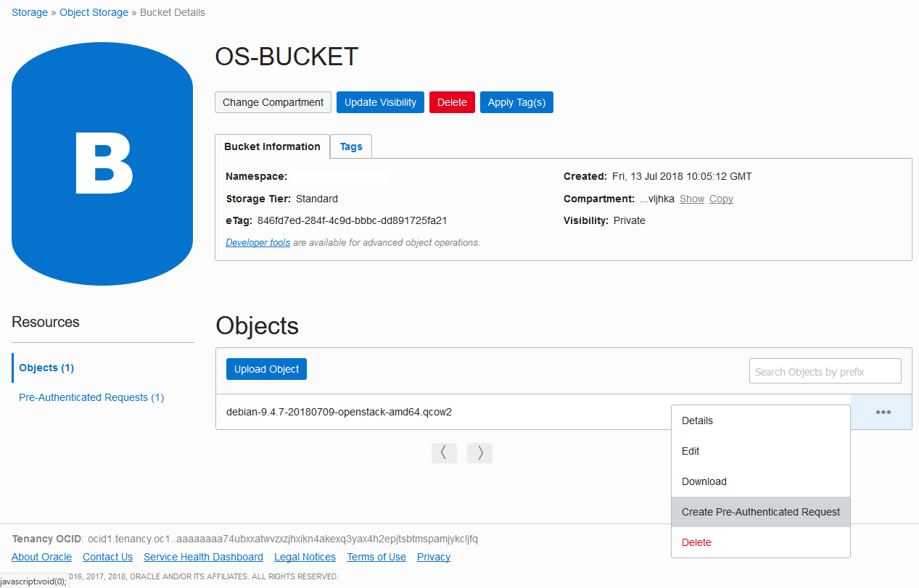Image resolution: width=919 pixels, height=588 pixels.
Task: Select Details in the context menu
Action: point(760,421)
